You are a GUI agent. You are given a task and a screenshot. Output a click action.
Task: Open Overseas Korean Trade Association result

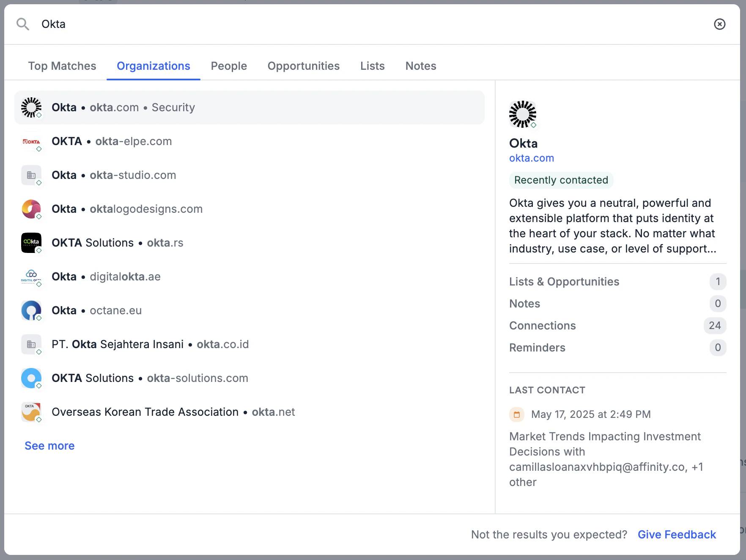click(x=250, y=412)
